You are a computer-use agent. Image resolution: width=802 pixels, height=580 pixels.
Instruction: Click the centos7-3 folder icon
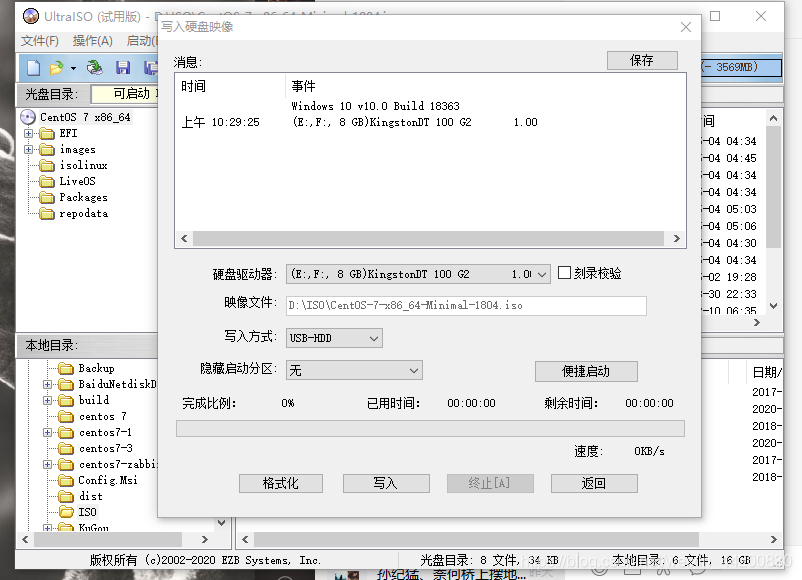coord(66,449)
